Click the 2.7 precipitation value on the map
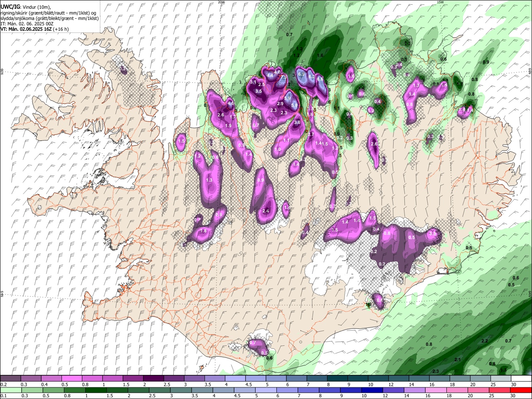The height and width of the screenshot is (399, 532). click(x=310, y=134)
